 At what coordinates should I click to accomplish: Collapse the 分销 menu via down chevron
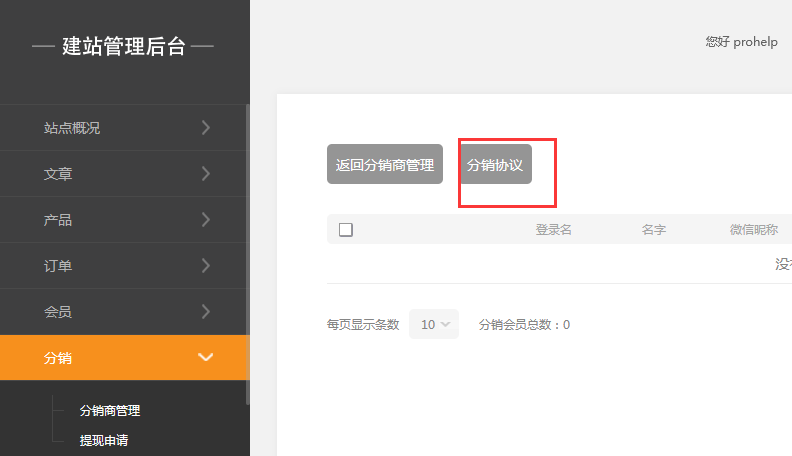pyautogui.click(x=206, y=357)
